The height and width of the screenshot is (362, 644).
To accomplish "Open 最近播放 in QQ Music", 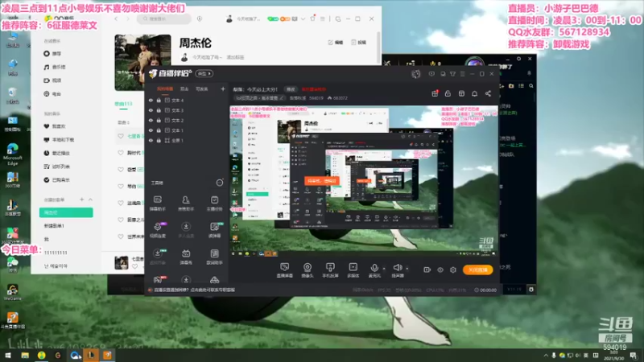I will click(x=56, y=153).
